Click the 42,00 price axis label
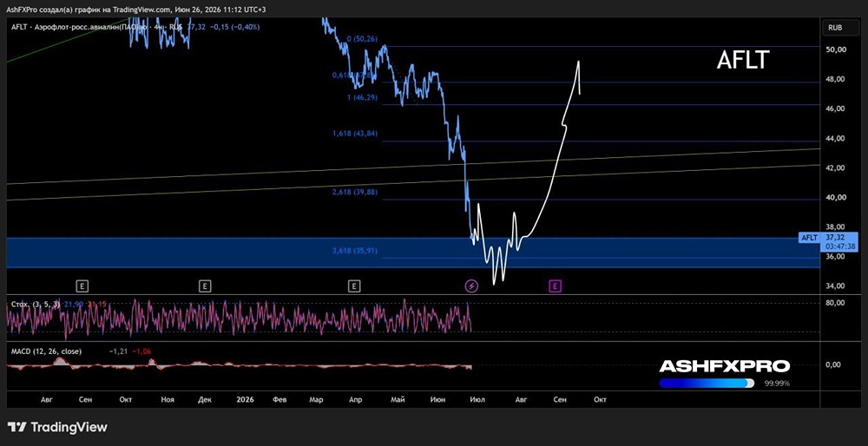868x446 pixels. pyautogui.click(x=835, y=167)
